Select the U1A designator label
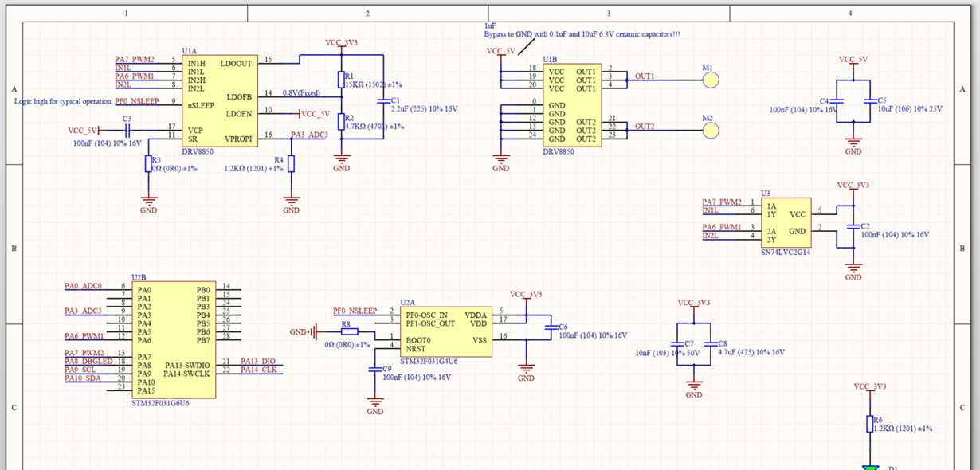980x470 pixels. [189, 50]
